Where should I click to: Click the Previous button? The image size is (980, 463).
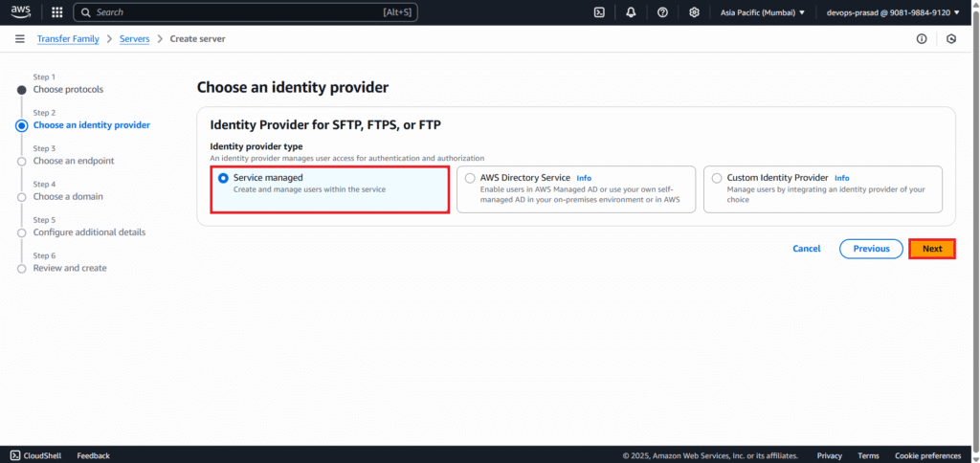pyautogui.click(x=871, y=249)
